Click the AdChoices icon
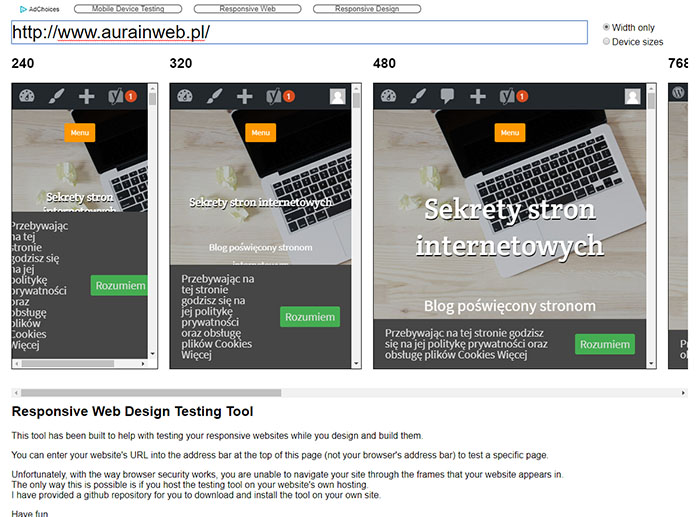The image size is (700, 517). click(23, 9)
